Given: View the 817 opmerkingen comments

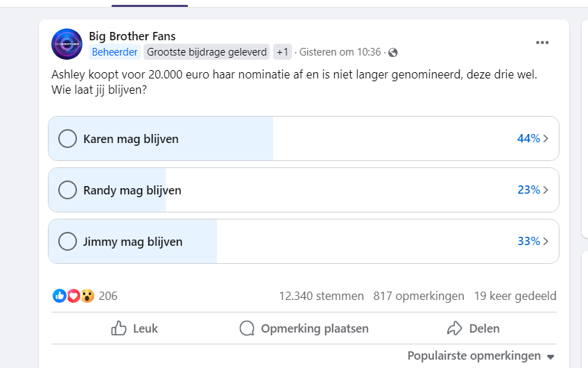Looking at the screenshot, I should tap(418, 296).
